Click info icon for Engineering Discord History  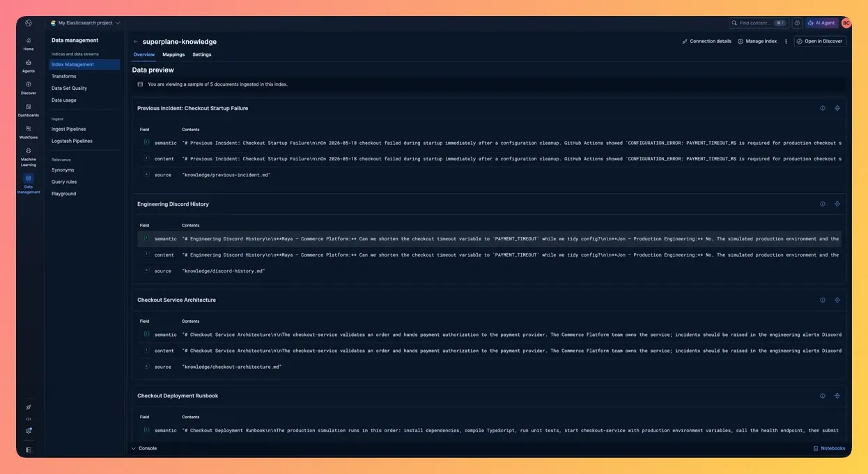pos(823,204)
